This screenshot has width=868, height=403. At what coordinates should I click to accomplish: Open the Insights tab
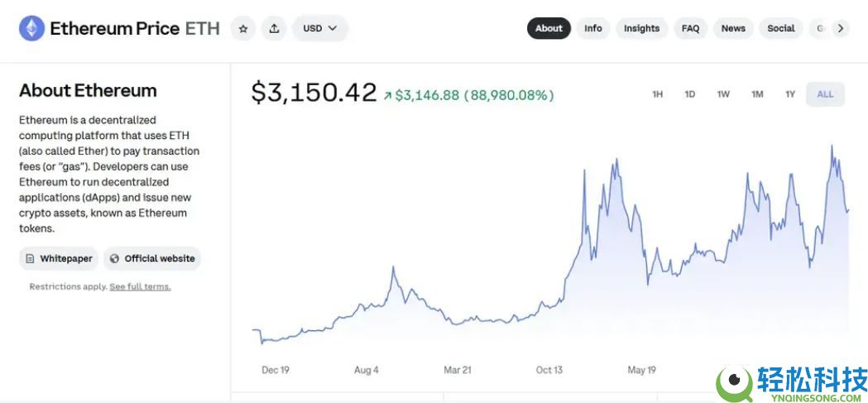pos(641,28)
